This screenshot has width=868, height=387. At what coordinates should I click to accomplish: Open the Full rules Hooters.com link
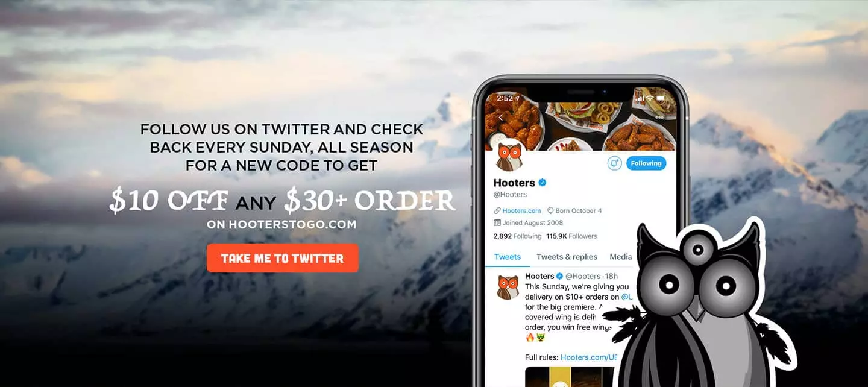(x=589, y=357)
